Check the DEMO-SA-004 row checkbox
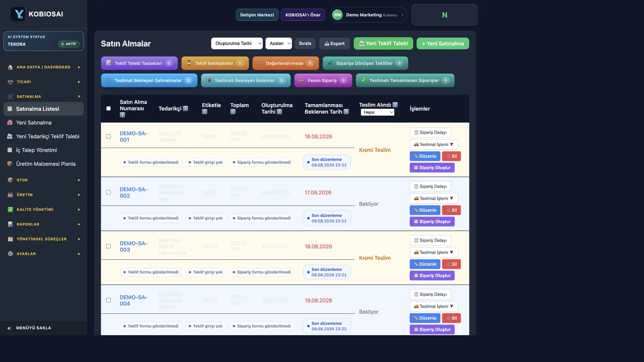The width and height of the screenshot is (644, 362). (x=108, y=300)
